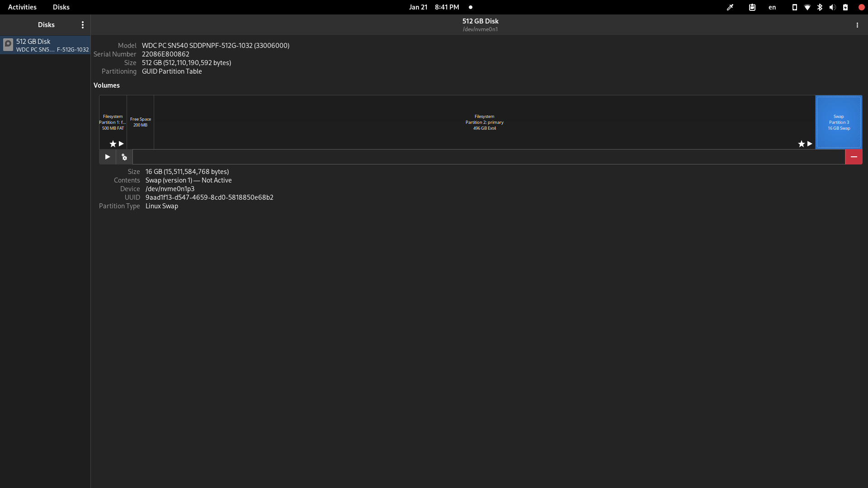
Task: Open the clock and calendar panel
Action: 434,7
